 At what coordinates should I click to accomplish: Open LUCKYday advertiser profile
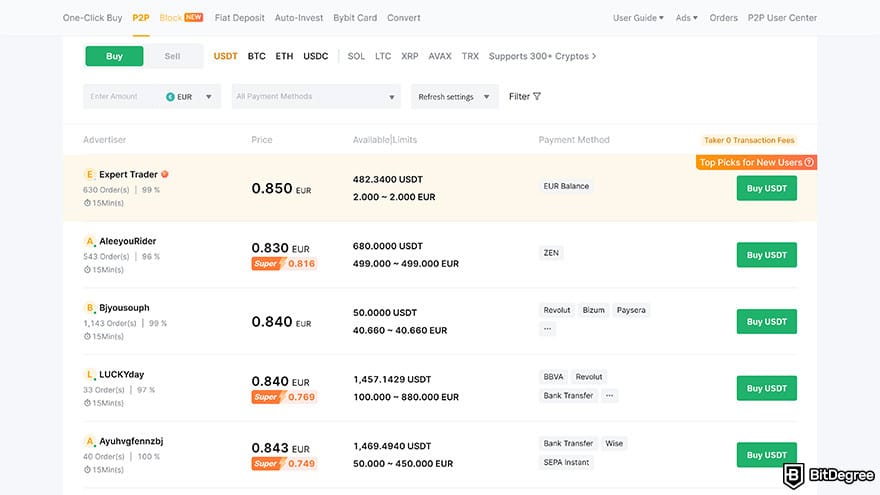122,374
